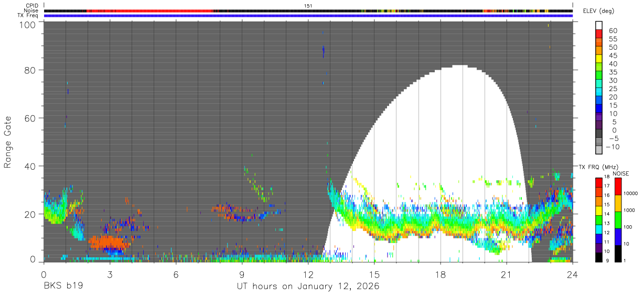
Task: Click the Range Gate tick label 40
Action: point(30,166)
